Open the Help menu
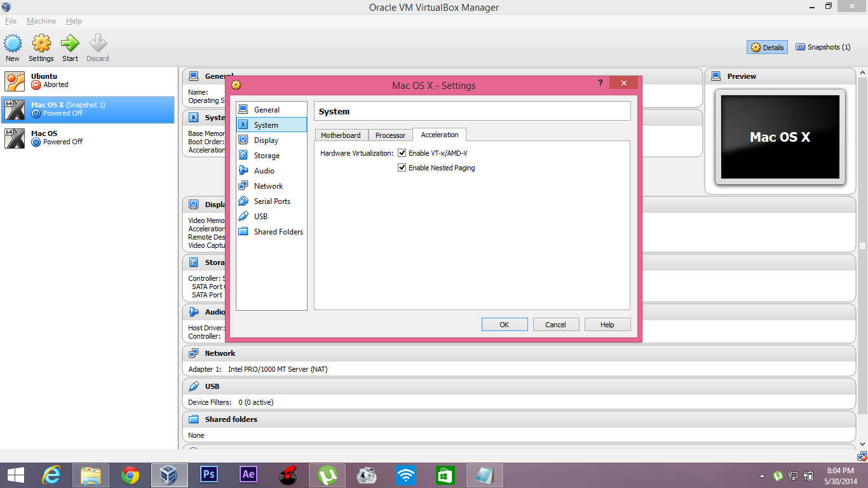The width and height of the screenshot is (868, 488). coord(74,21)
